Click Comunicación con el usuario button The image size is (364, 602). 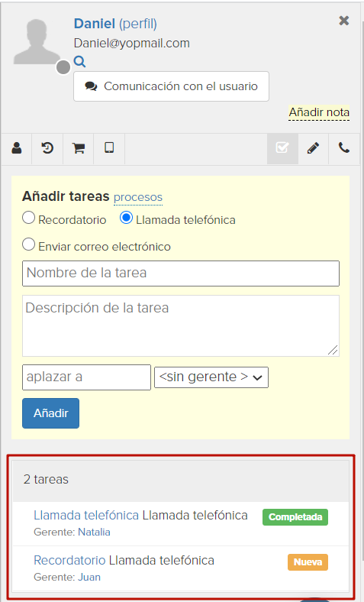pos(171,86)
